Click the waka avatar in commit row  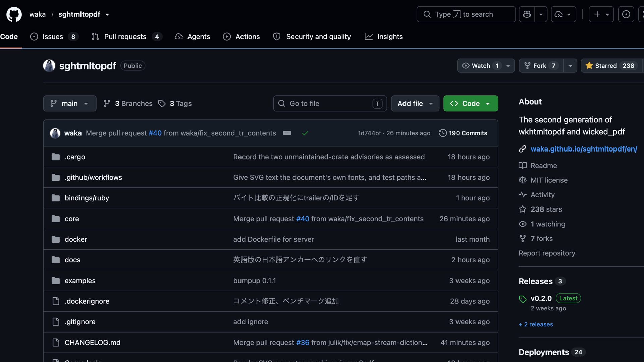pyautogui.click(x=55, y=133)
